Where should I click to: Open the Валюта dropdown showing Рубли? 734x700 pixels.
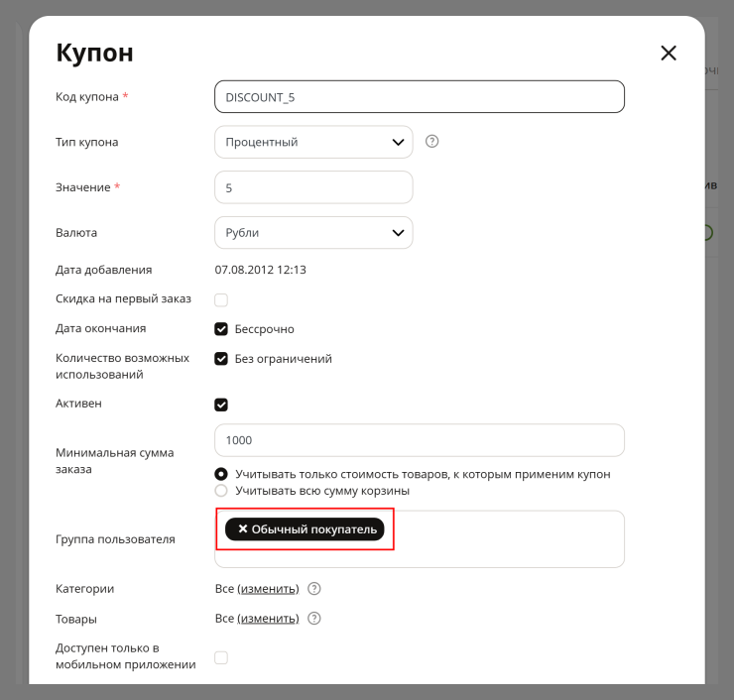click(313, 233)
